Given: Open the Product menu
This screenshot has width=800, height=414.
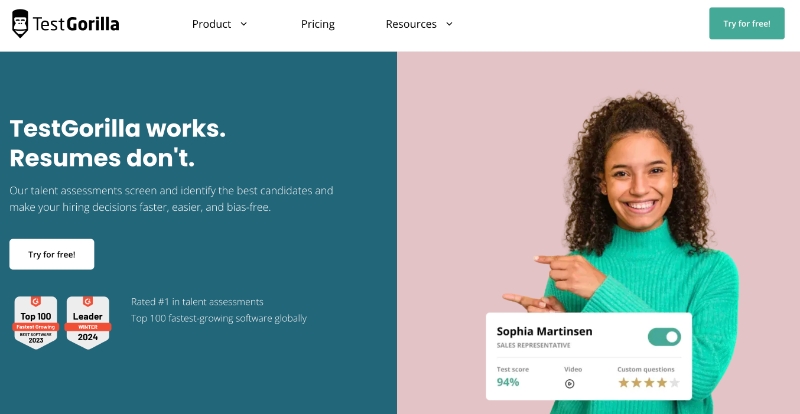Looking at the screenshot, I should pyautogui.click(x=212, y=24).
